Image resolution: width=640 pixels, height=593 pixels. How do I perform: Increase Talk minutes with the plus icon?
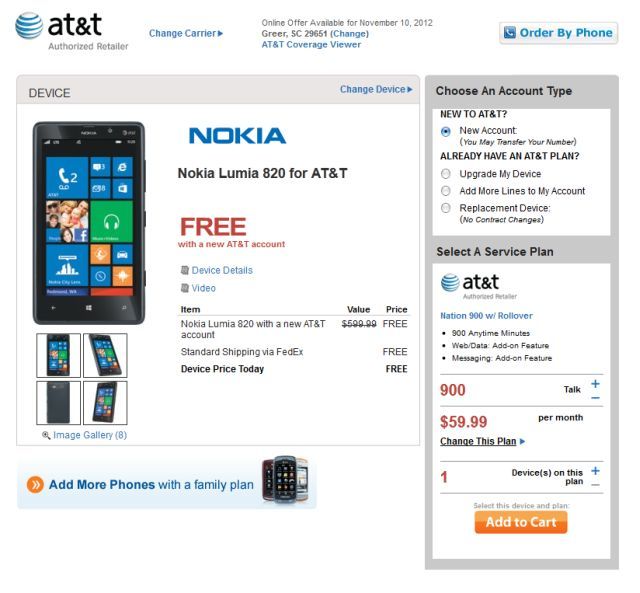(x=596, y=384)
